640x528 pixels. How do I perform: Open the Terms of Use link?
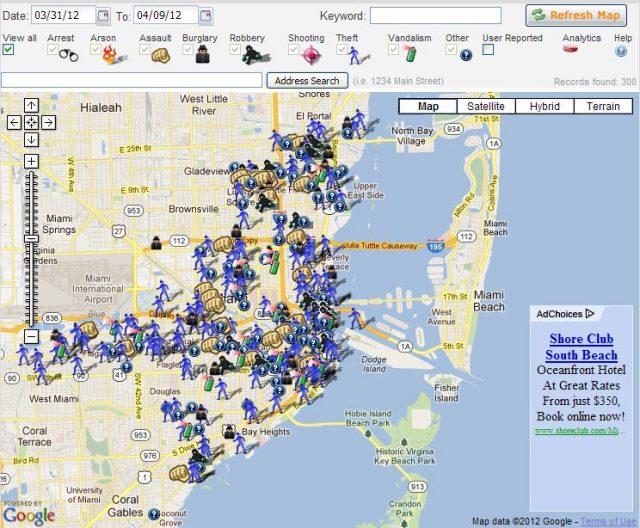[x=608, y=521]
